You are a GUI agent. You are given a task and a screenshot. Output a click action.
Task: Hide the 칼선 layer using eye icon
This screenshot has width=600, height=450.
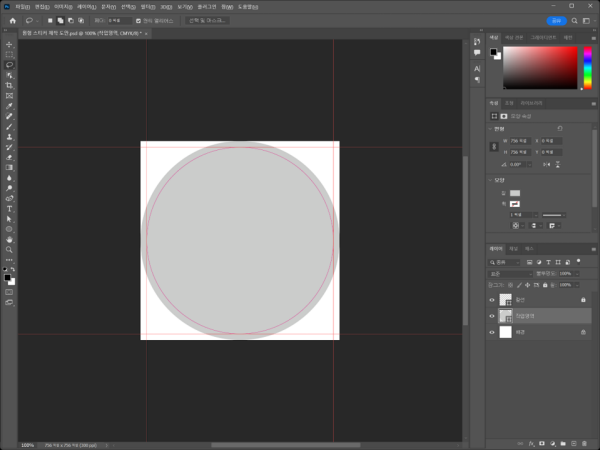492,299
